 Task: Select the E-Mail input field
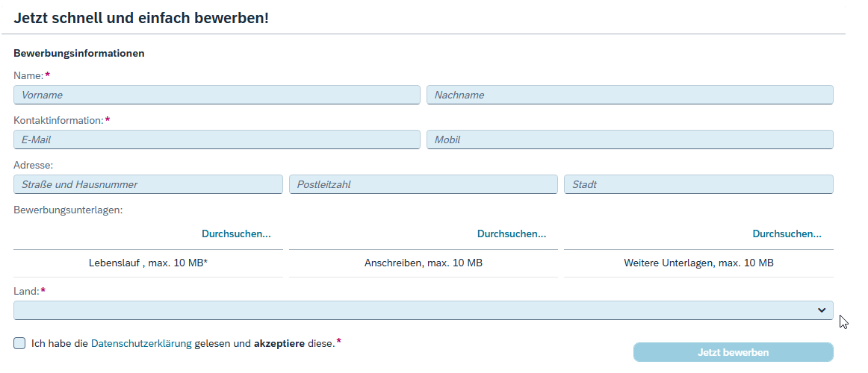(217, 140)
